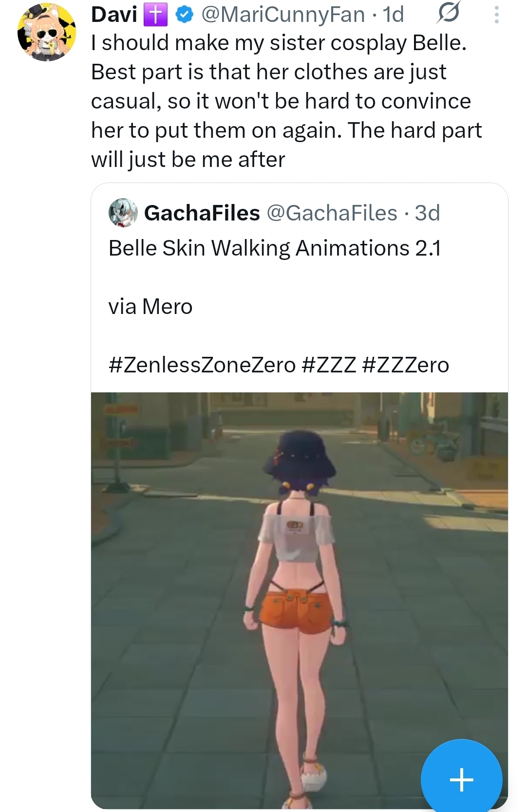Open Davi's profile picture avatar
526x812 pixels.
[47, 32]
